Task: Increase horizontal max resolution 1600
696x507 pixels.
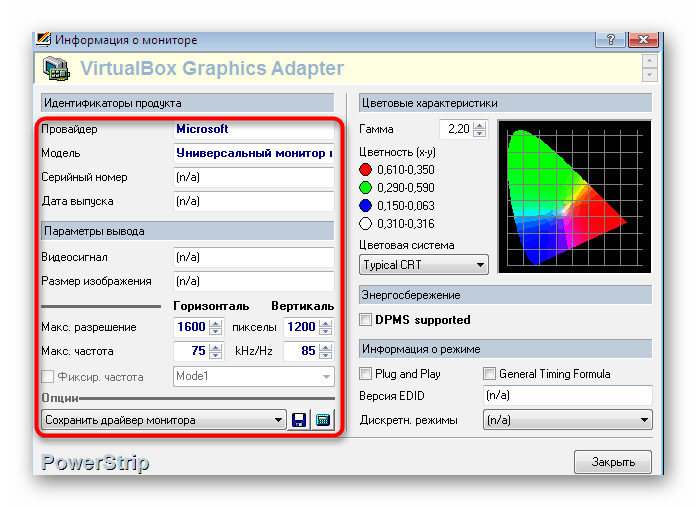Action: click(x=216, y=323)
